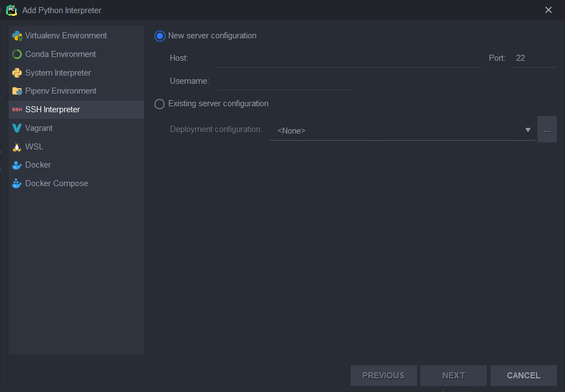Click the Virtualenv Environment python icon

pyautogui.click(x=16, y=36)
